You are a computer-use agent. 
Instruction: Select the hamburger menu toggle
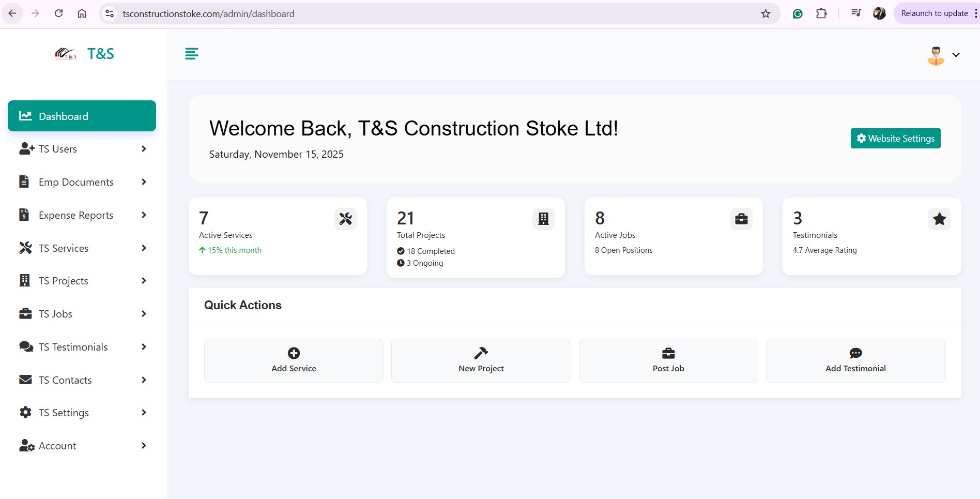[x=191, y=54]
